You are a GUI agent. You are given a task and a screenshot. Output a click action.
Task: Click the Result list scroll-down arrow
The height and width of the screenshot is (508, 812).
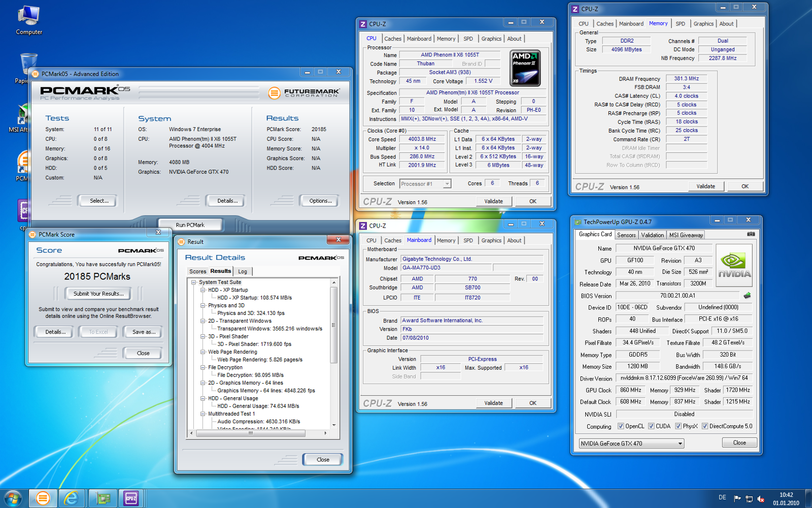[334, 425]
